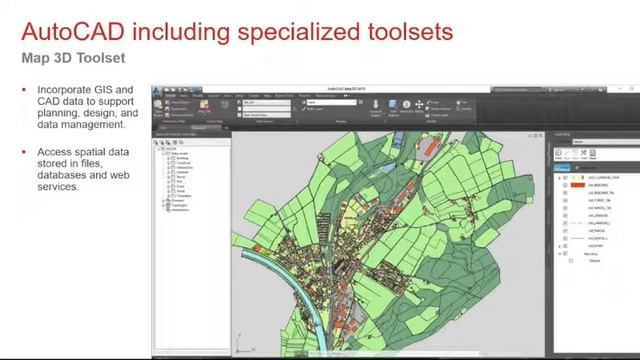Select the Parcel node in explorer tree

181,177
